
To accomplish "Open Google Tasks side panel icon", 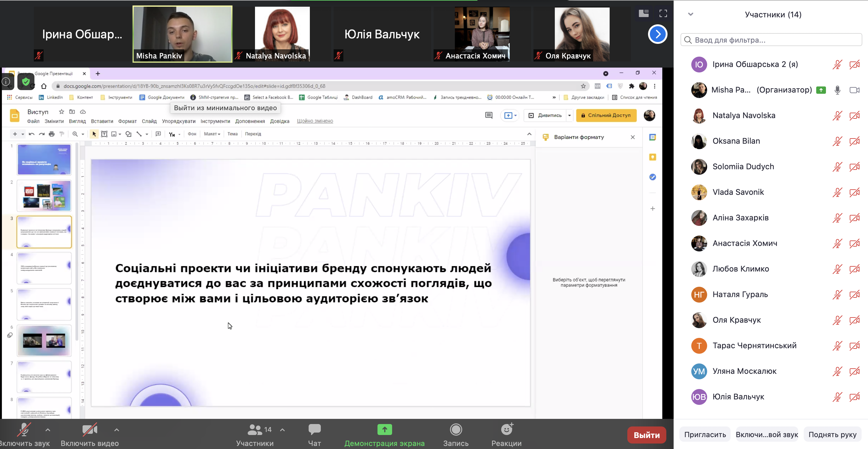I will (x=653, y=177).
